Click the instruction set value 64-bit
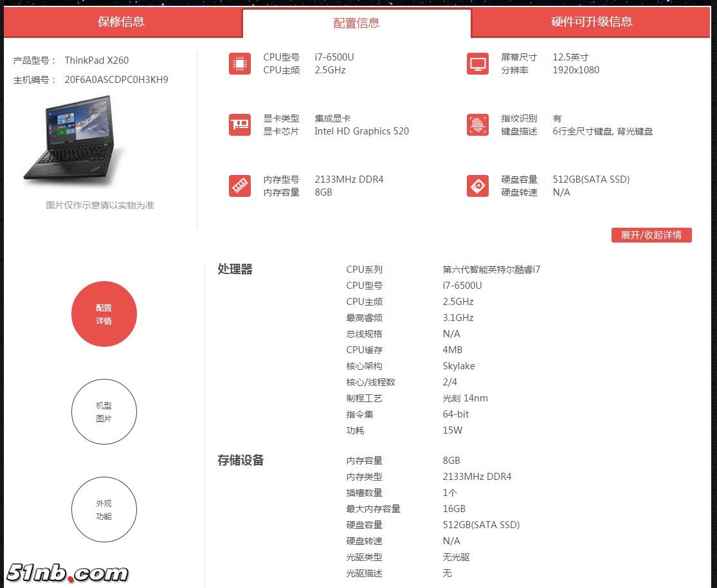This screenshot has height=588, width=717. click(455, 414)
